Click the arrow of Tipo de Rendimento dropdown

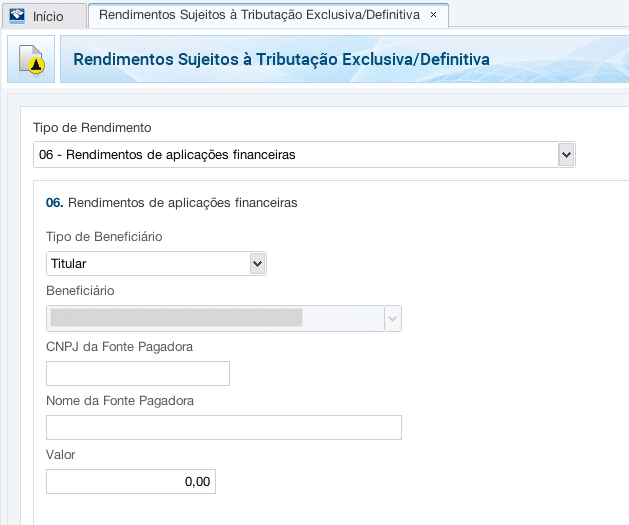566,155
